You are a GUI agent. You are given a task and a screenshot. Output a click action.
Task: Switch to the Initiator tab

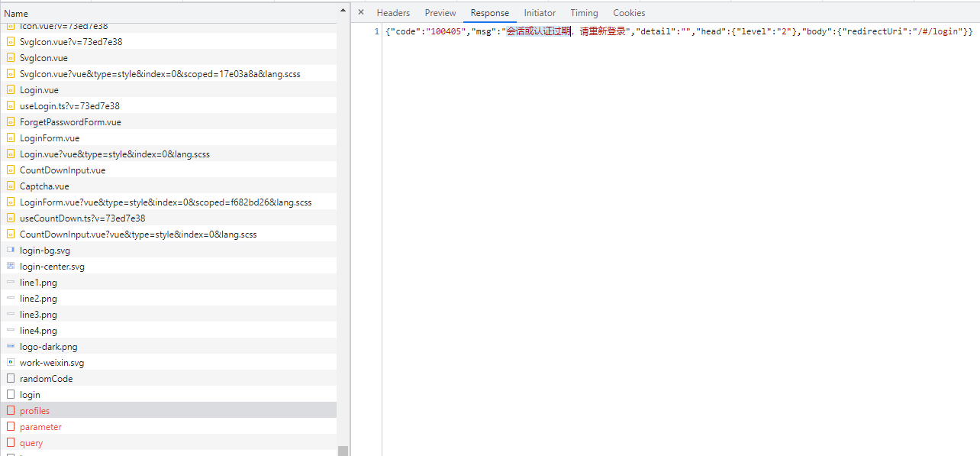point(540,13)
